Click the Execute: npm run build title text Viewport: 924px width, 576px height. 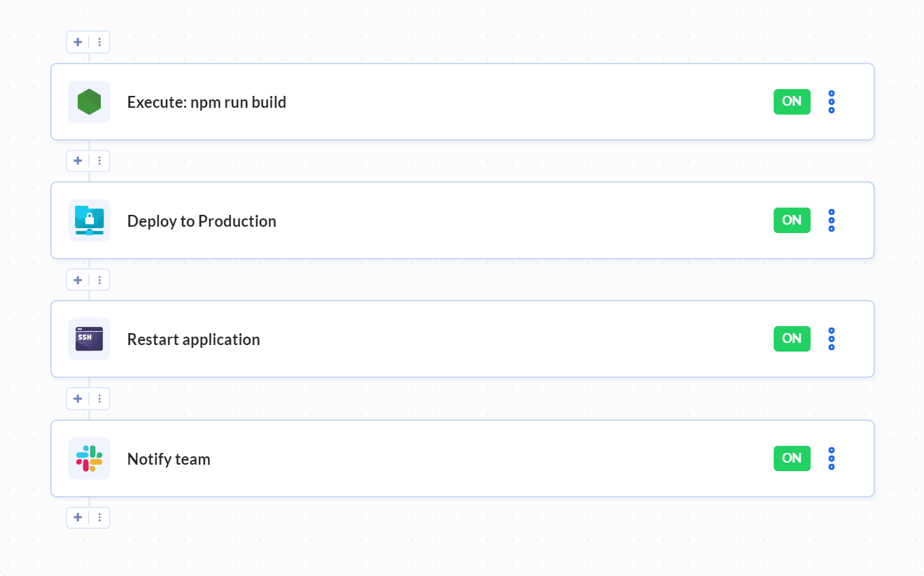click(206, 101)
